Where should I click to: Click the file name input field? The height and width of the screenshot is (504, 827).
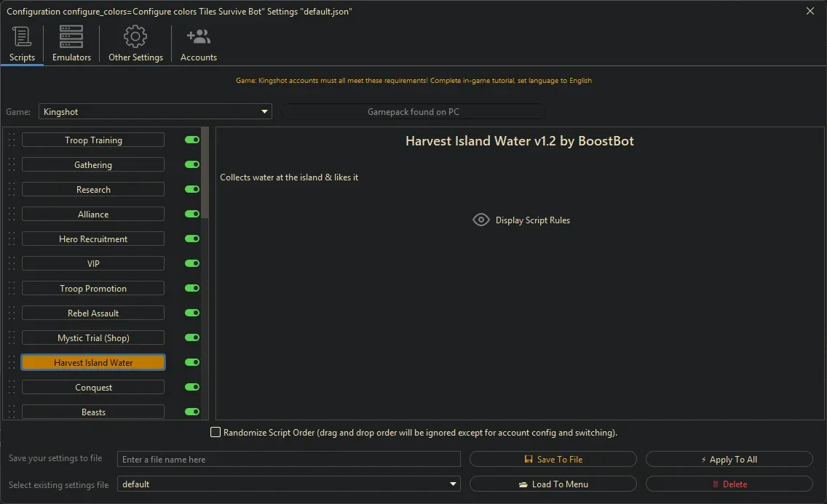289,459
